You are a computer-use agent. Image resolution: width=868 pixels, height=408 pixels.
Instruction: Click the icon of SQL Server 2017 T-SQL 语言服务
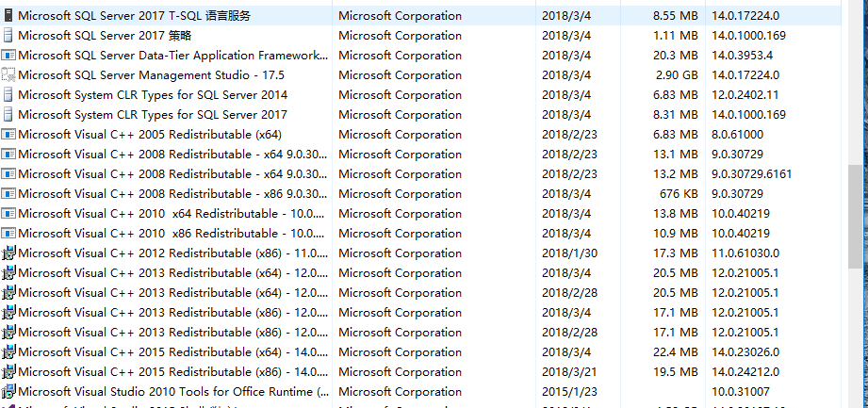click(x=8, y=16)
